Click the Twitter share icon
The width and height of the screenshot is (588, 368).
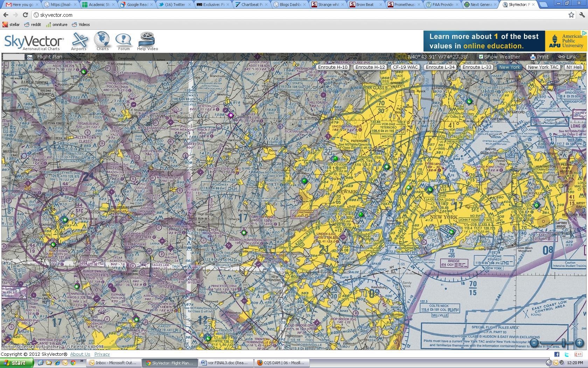(x=567, y=354)
